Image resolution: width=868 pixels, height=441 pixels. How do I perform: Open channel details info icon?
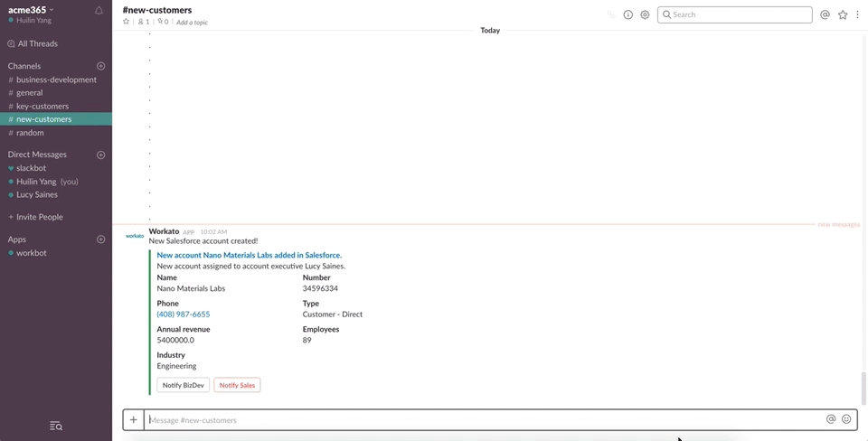coord(627,14)
